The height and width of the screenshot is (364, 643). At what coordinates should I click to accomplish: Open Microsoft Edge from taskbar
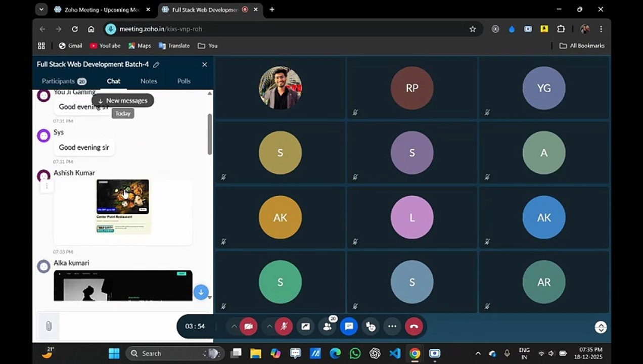(335, 353)
